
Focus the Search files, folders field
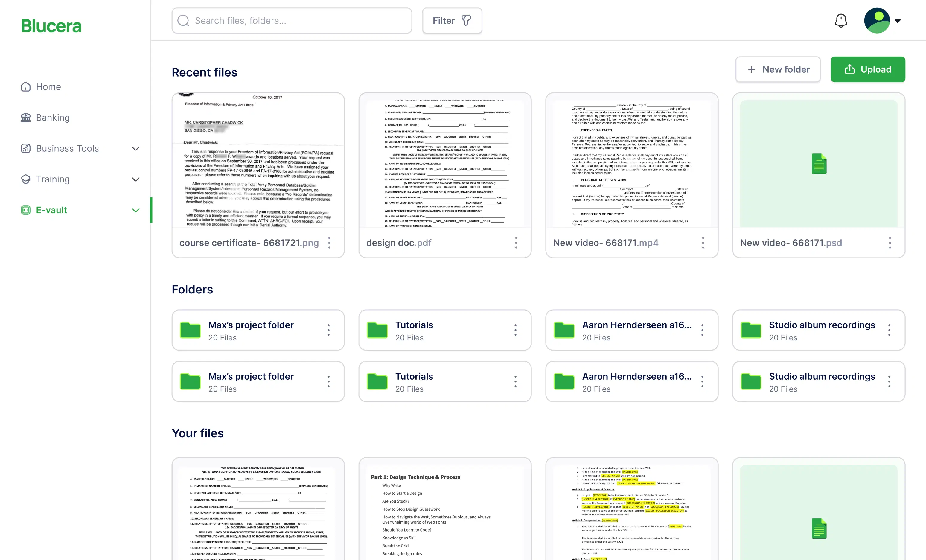297,21
